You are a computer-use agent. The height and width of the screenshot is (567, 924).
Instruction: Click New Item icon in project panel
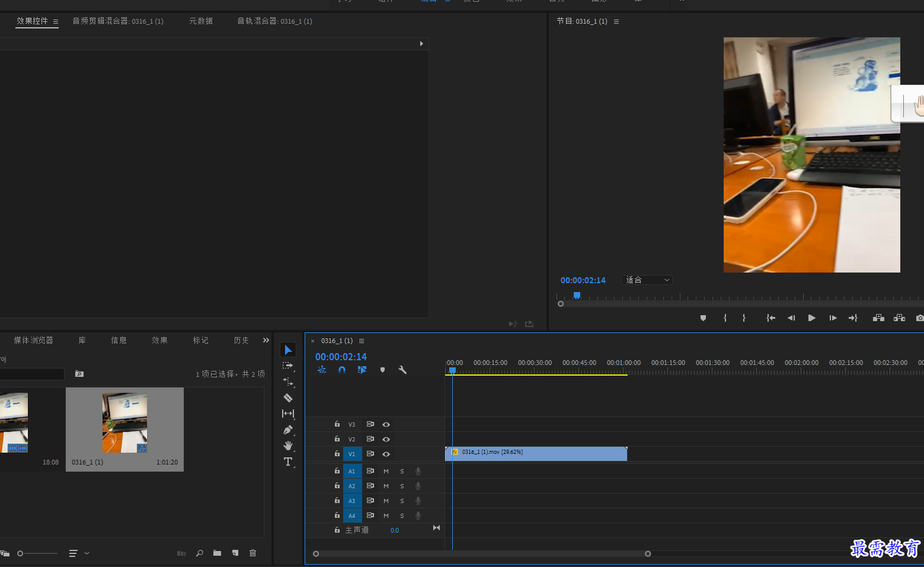click(235, 553)
